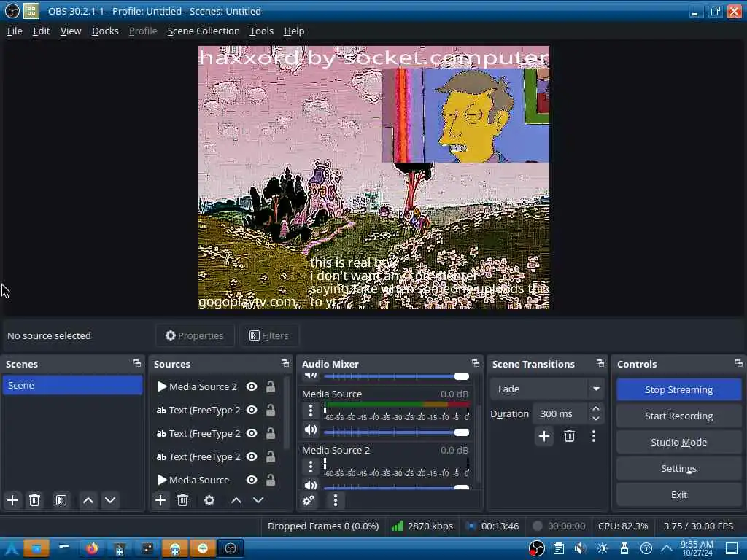
Task: Select Scene in Scenes list
Action: point(72,385)
